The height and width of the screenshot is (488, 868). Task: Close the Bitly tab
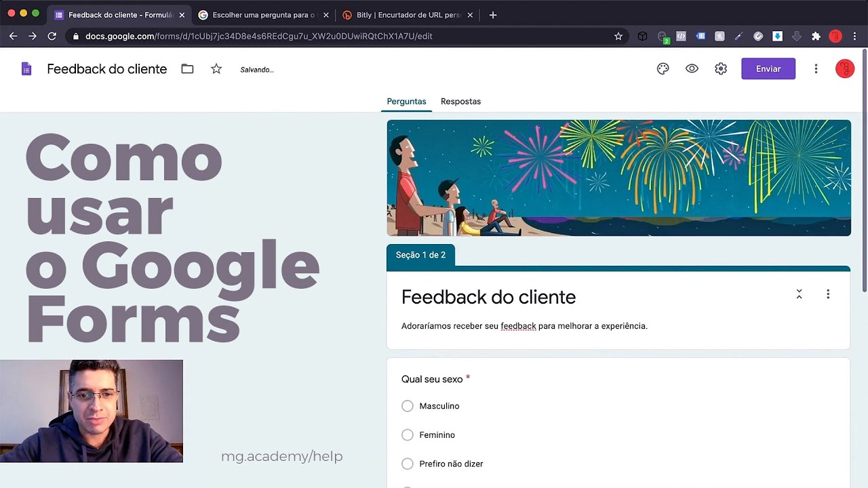(x=470, y=15)
